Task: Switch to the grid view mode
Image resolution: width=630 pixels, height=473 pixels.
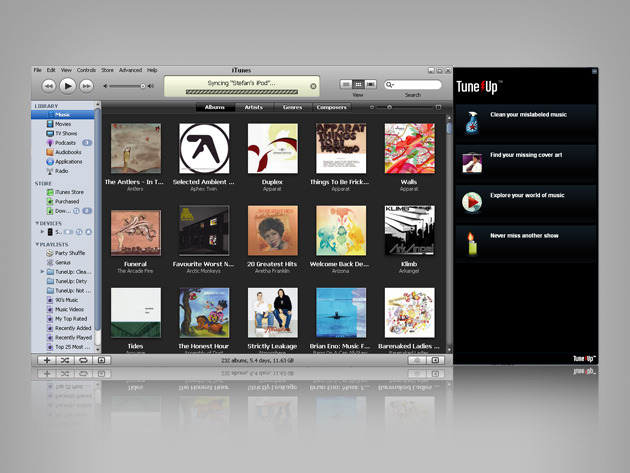Action: [x=358, y=85]
